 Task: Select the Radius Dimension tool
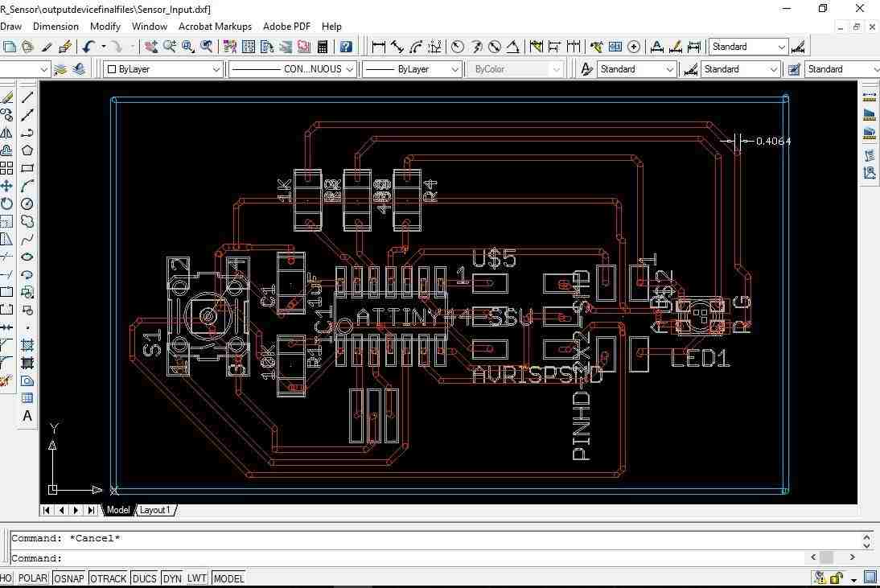(458, 47)
